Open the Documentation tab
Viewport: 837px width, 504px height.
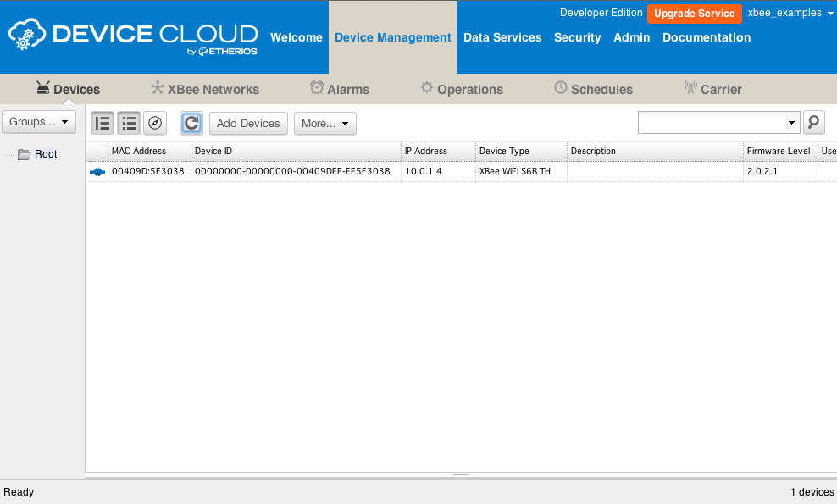707,37
